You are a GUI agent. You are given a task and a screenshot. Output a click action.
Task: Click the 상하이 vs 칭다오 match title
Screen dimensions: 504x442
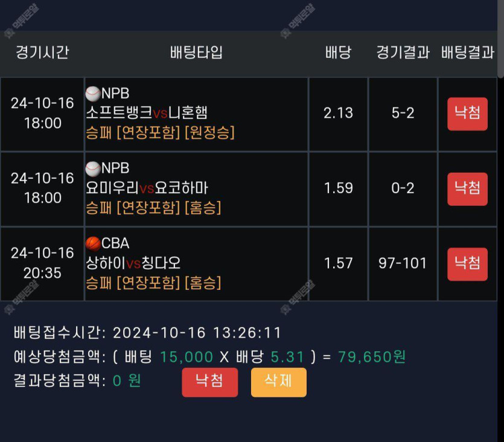click(x=133, y=263)
